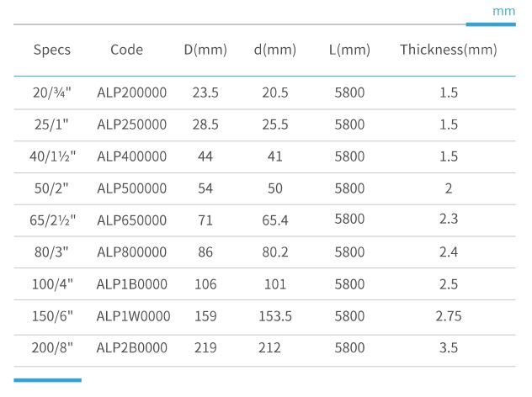Click the Code column header
Screen dimensions: 532x397
pyautogui.click(x=126, y=50)
